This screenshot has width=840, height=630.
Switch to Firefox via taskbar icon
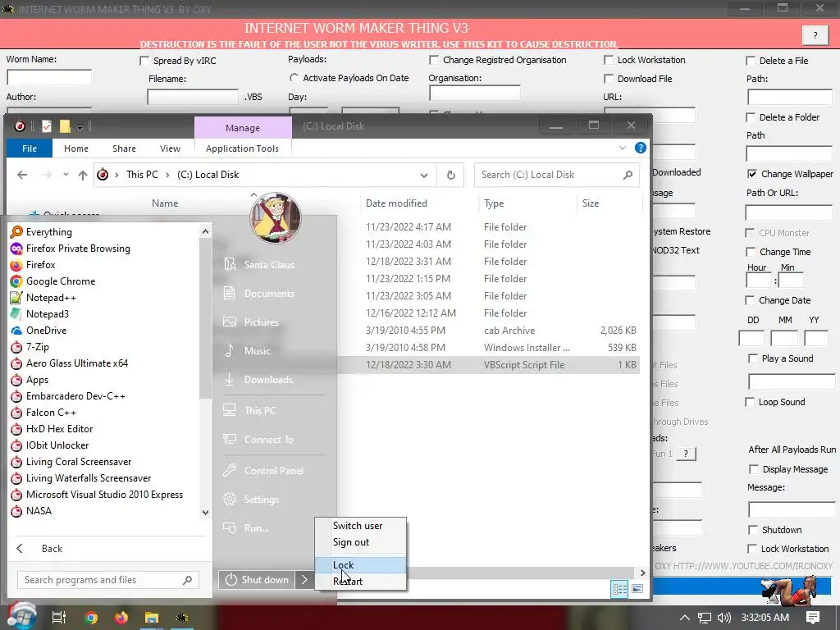121,618
